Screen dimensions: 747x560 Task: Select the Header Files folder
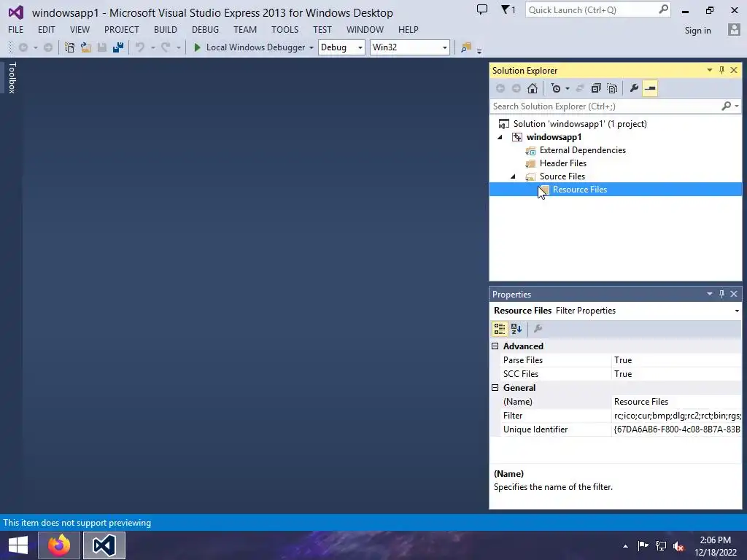562,163
